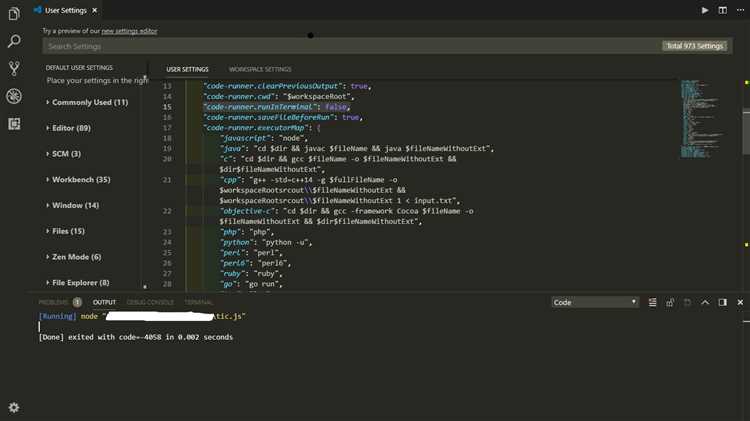The height and width of the screenshot is (421, 750).
Task: Click the clearPreviousOutput setting line
Action: (x=287, y=86)
